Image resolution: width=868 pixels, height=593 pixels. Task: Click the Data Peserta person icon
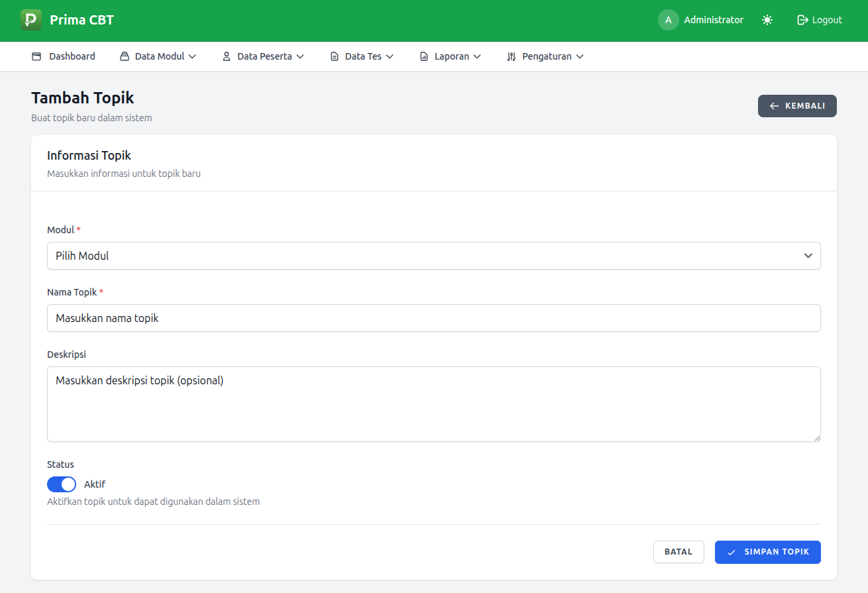(226, 56)
